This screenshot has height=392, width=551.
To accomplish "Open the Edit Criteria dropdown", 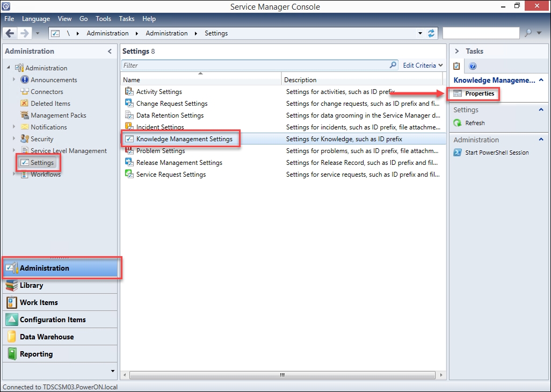I will tap(423, 66).
